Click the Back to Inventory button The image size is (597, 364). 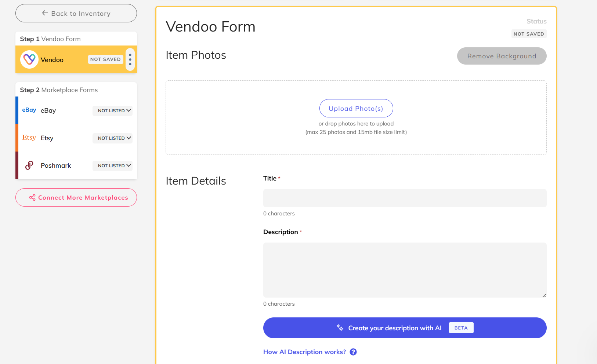(76, 13)
